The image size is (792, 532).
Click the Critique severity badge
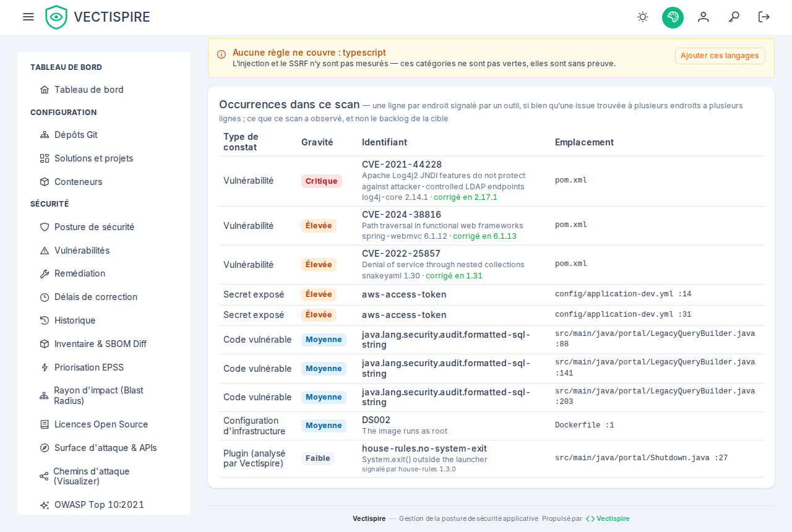coord(322,181)
